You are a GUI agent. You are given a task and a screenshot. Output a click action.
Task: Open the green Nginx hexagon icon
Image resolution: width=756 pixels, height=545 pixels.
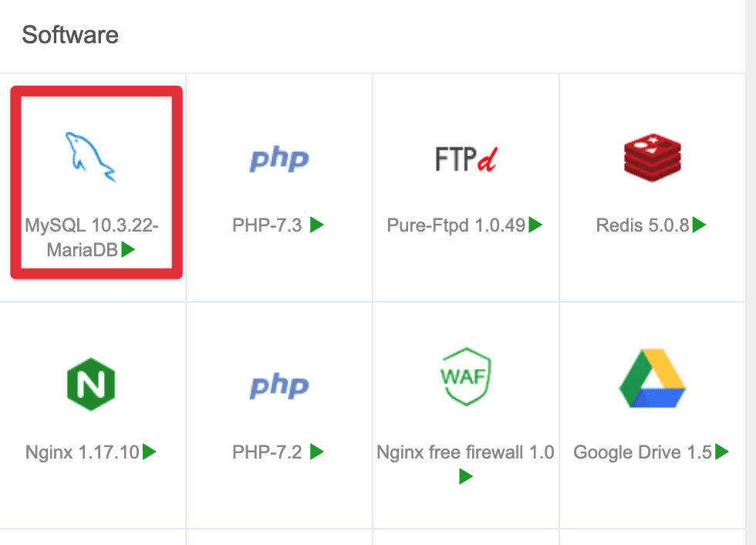[90, 384]
